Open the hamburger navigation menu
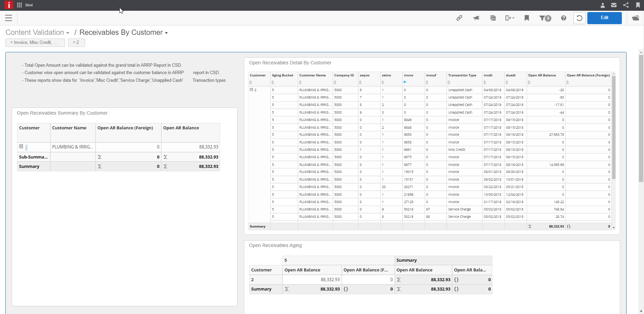Image resolution: width=644 pixels, height=314 pixels. (9, 18)
